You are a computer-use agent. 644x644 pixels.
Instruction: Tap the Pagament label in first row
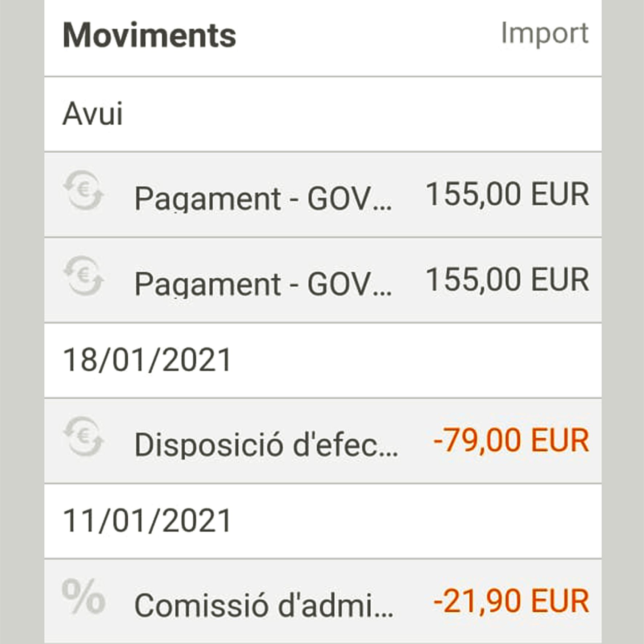(208, 199)
